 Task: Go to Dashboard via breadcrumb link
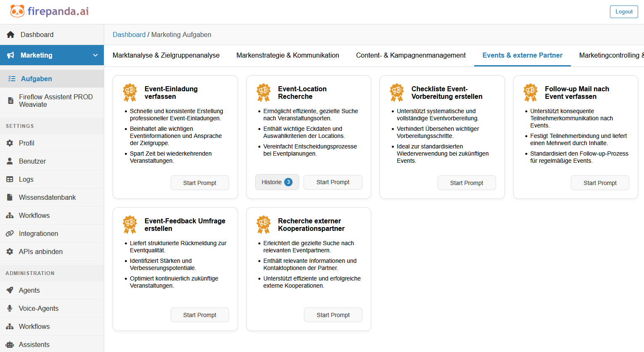129,34
